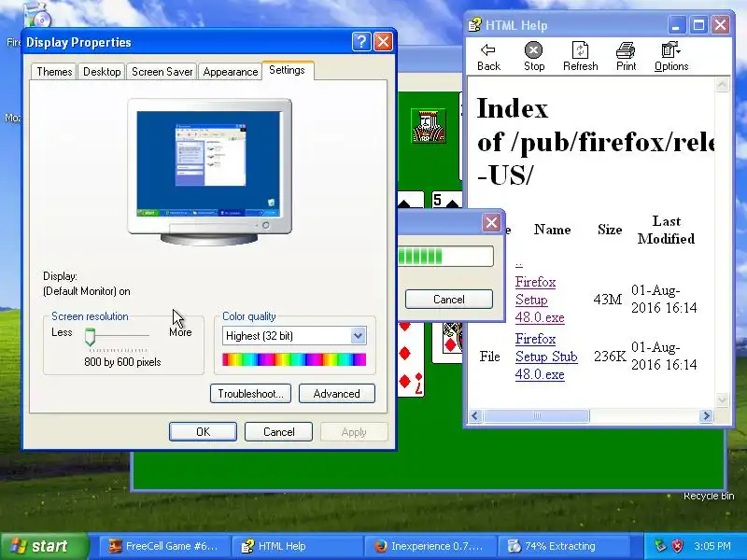This screenshot has height=560, width=747.
Task: Switch to 74% Extracting taskbar button
Action: tap(563, 546)
